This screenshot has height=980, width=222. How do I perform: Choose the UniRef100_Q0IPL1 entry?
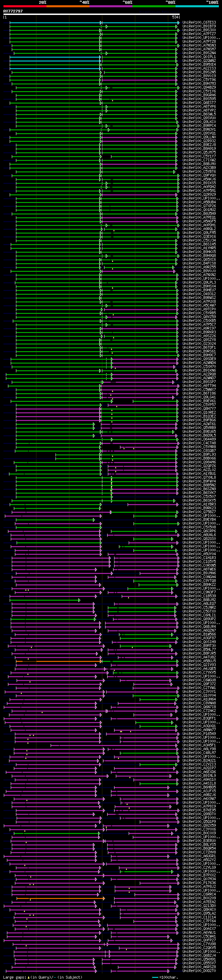199,57
